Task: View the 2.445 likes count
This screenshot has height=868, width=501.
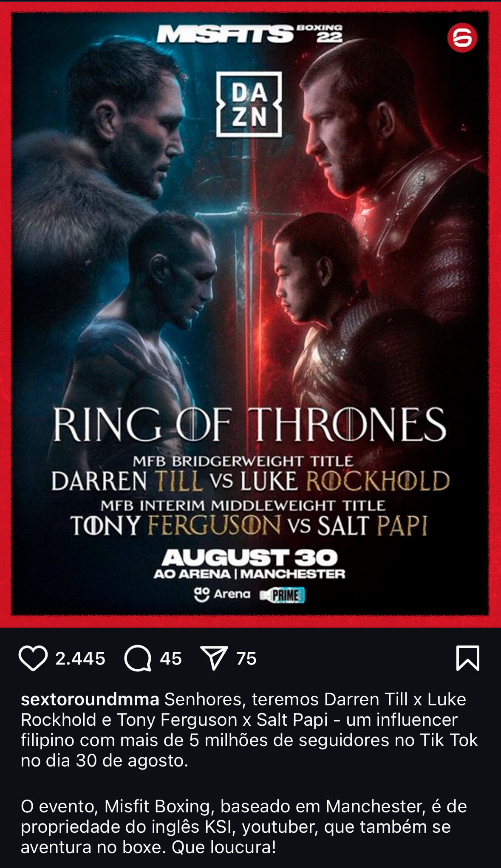Action: [x=80, y=659]
